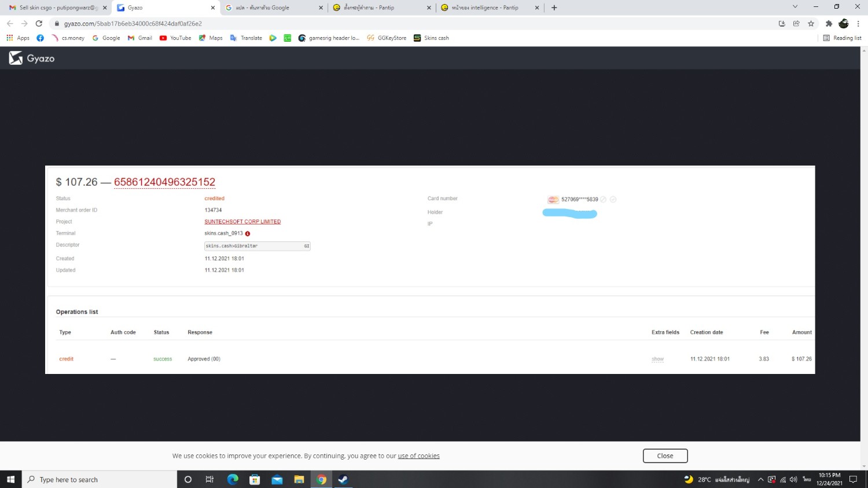
Task: Go back to the previous page
Action: point(10,24)
